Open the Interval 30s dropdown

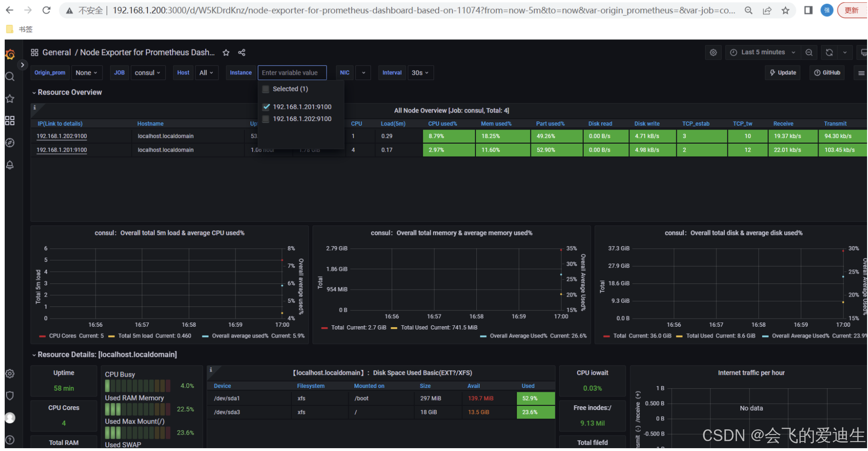(x=420, y=73)
